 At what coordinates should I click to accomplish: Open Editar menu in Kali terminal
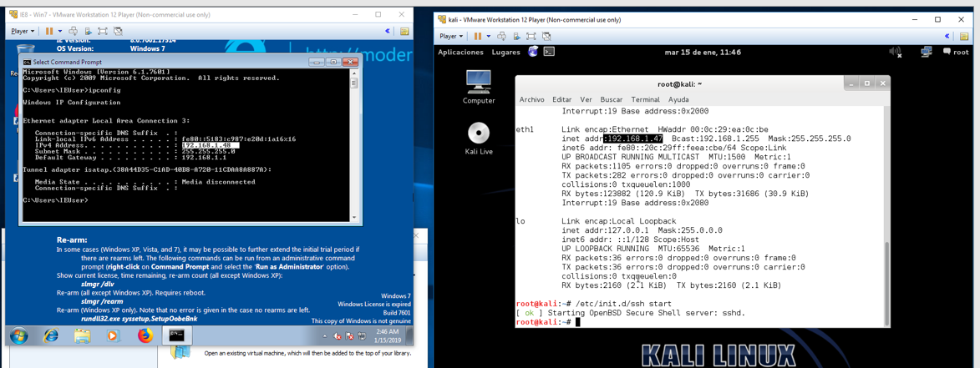click(x=561, y=99)
